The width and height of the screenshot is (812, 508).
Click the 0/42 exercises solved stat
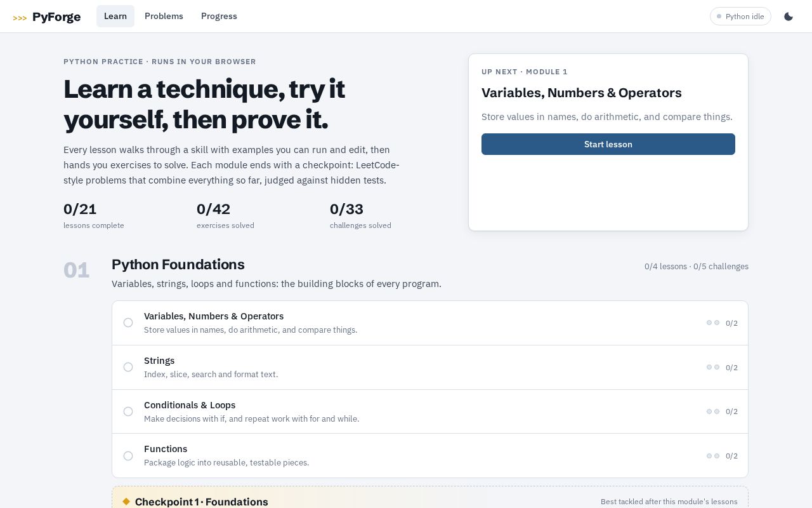click(x=225, y=216)
